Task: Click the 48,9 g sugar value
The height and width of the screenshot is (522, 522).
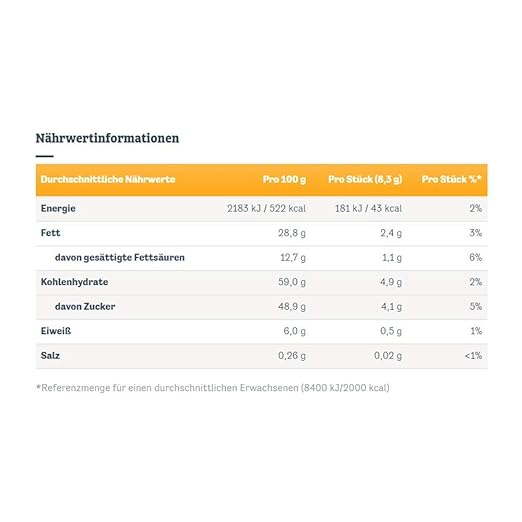Action: tap(292, 307)
